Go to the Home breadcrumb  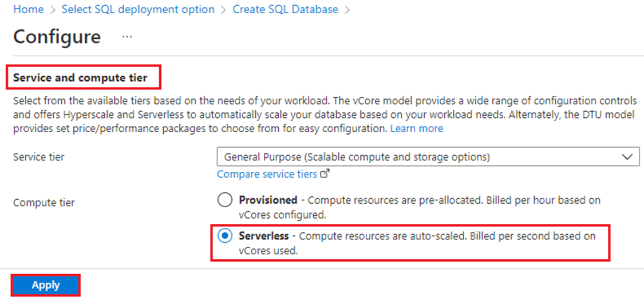29,10
